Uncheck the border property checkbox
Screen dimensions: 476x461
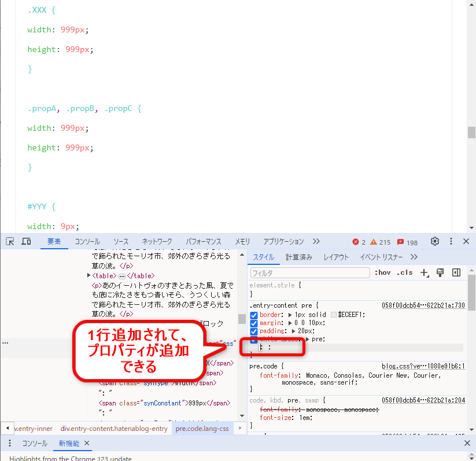[254, 315]
